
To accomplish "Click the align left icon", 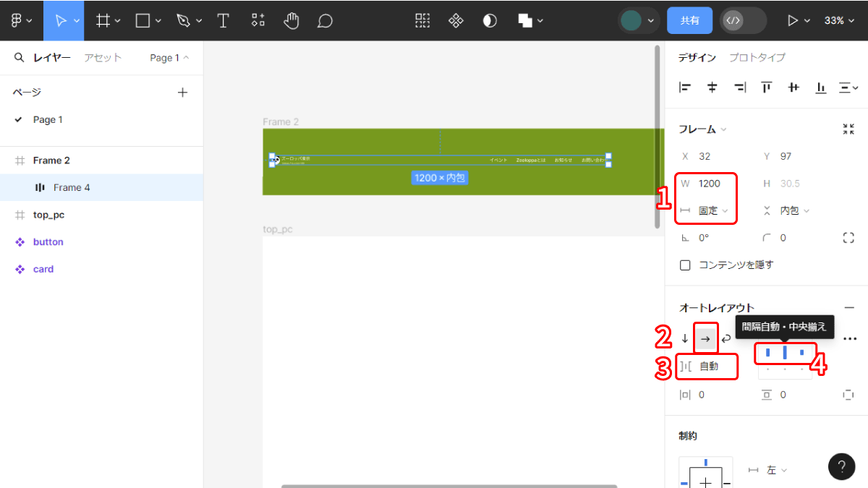I will point(685,87).
